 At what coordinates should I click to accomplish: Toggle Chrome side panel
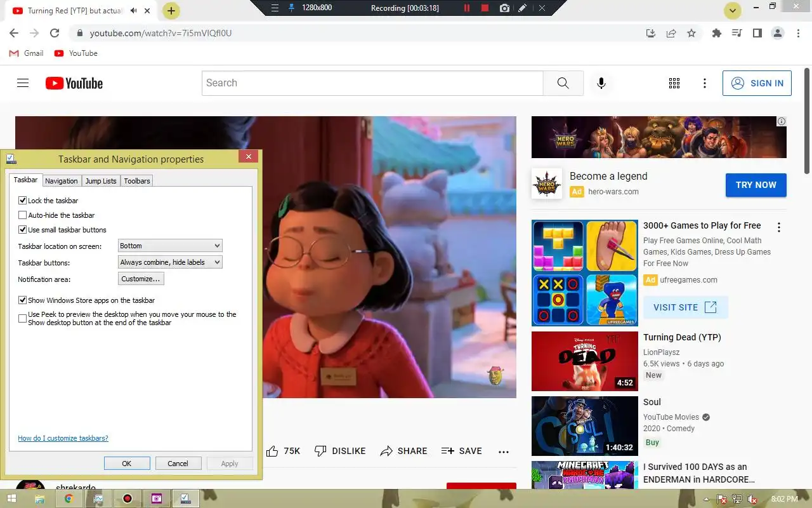point(757,33)
